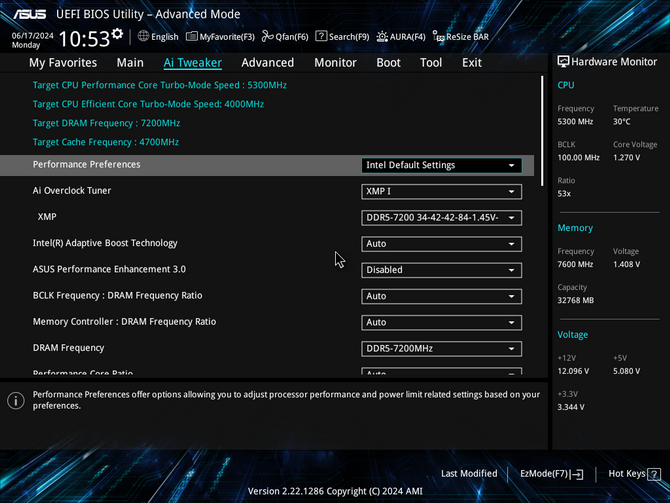This screenshot has width=670, height=503.
Task: Click the CPU heading in Hardware Monitor
Action: click(x=566, y=85)
